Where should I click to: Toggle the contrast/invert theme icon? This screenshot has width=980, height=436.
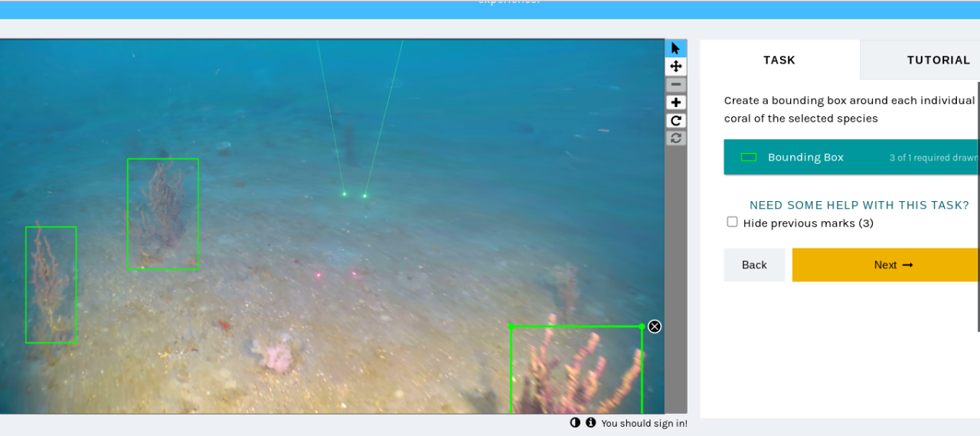[575, 423]
